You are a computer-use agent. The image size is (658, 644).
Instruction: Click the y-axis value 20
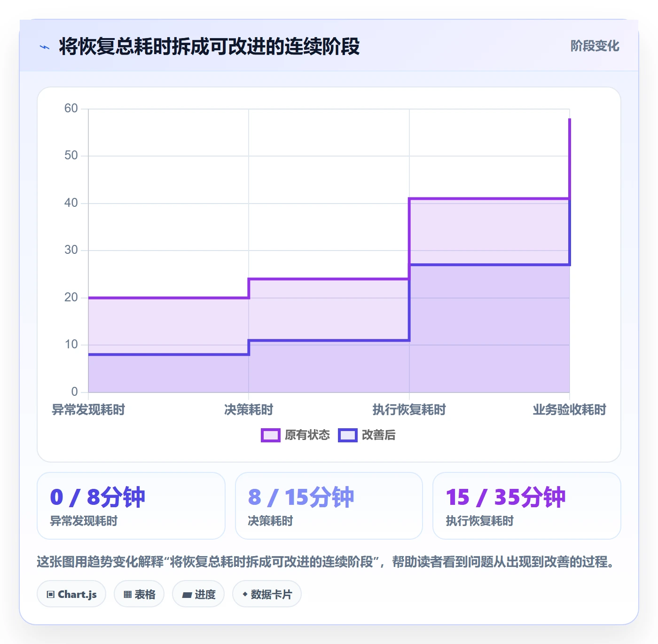pyautogui.click(x=71, y=298)
